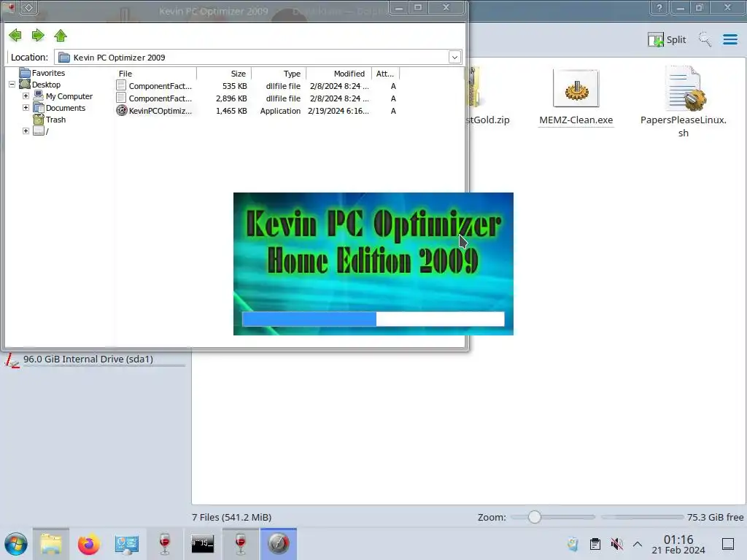Open the file manager from the taskbar
Image resolution: width=747 pixels, height=560 pixels.
(x=51, y=544)
